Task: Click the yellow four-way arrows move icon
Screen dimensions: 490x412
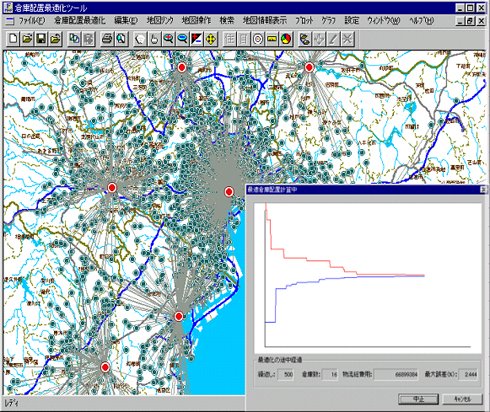Action: click(x=211, y=39)
